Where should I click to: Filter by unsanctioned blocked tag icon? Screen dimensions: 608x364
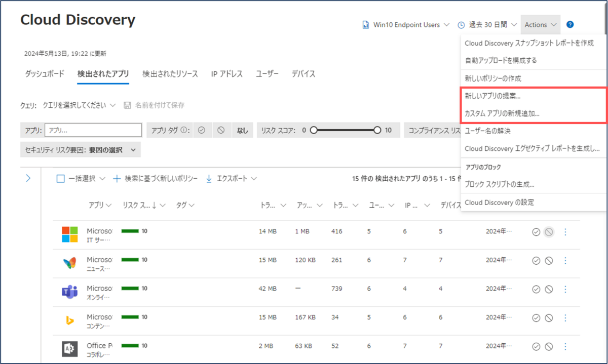click(221, 130)
